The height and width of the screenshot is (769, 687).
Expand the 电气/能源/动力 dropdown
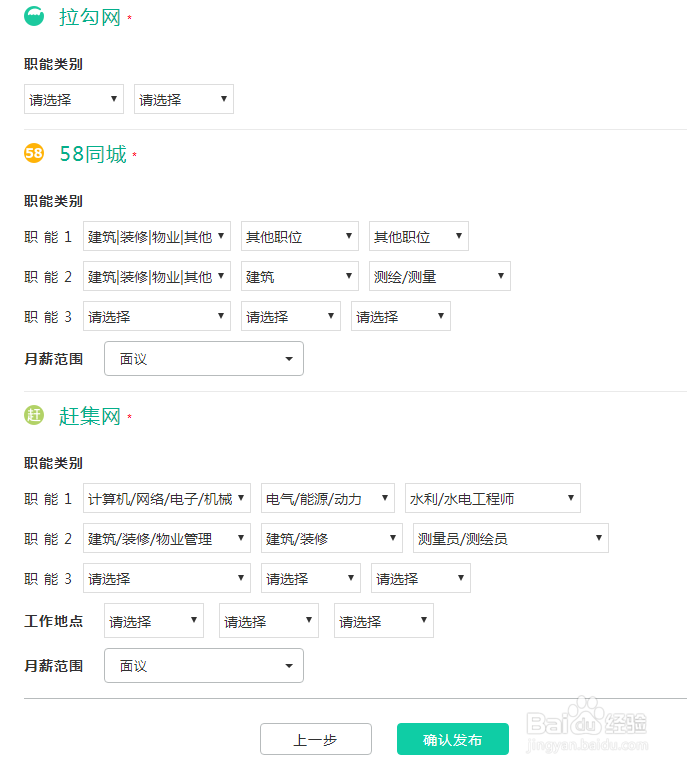(x=327, y=499)
